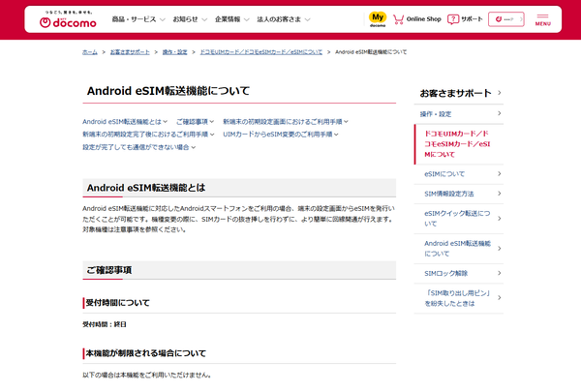Click the d account login button
The width and height of the screenshot is (581, 392).
point(506,19)
